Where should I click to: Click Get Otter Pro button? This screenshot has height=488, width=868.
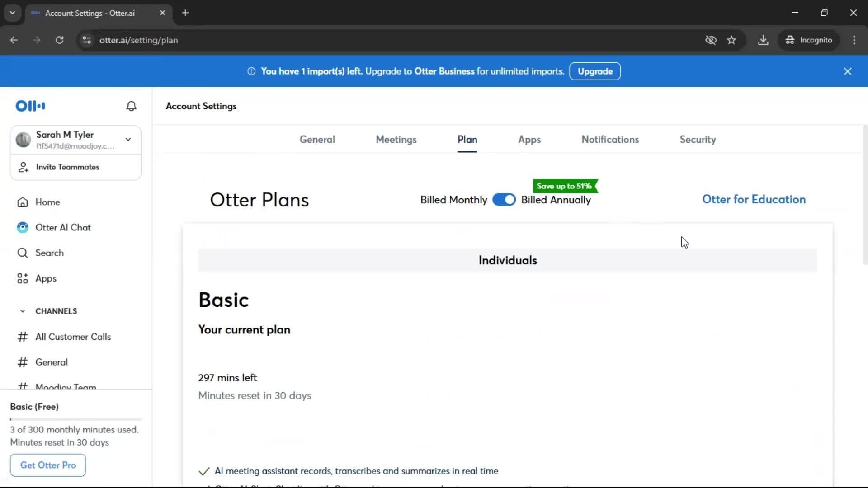pos(48,465)
